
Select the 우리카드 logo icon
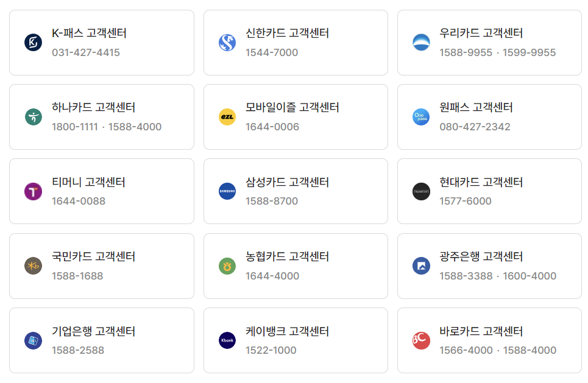[420, 42]
